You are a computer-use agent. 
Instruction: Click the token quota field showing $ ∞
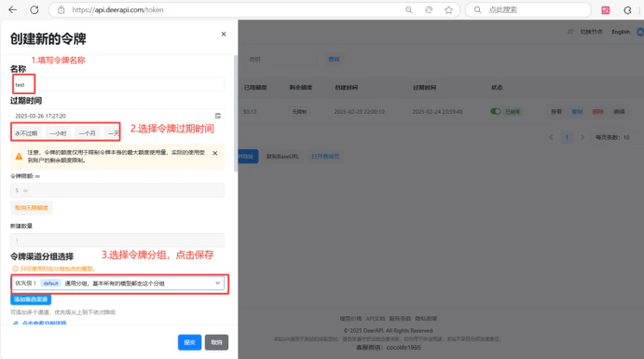click(117, 190)
